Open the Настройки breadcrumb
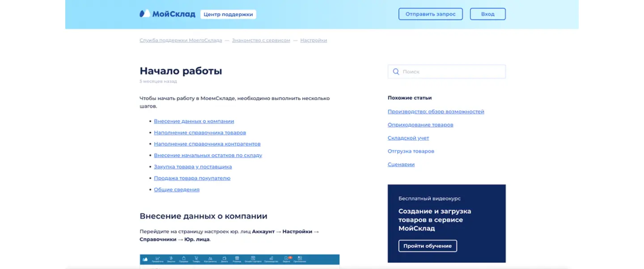This screenshot has height=269, width=644. (314, 40)
